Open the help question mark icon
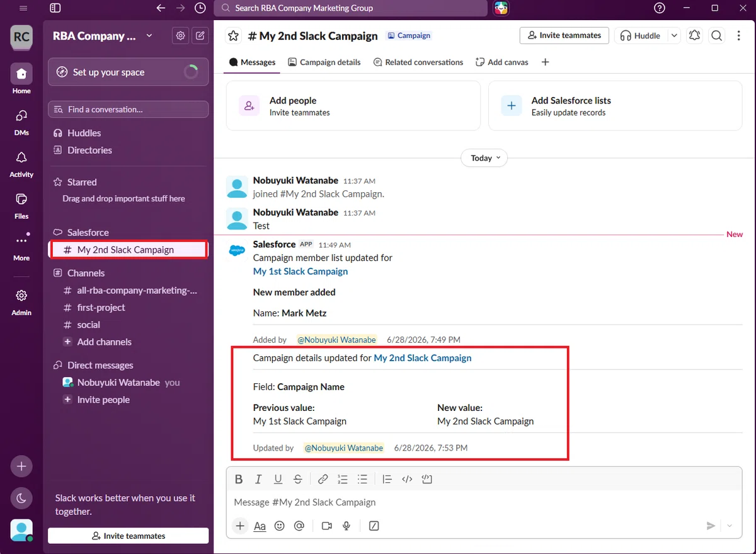The image size is (756, 554). (660, 8)
